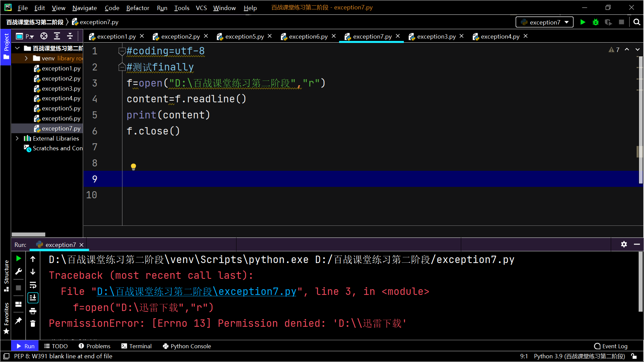Select Scratches and Consoles node
Screen dimensions: 644x362
coord(53,148)
